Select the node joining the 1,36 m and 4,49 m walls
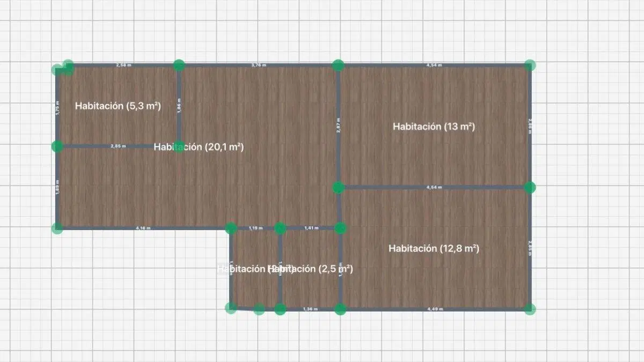644x362 pixels. (340, 309)
